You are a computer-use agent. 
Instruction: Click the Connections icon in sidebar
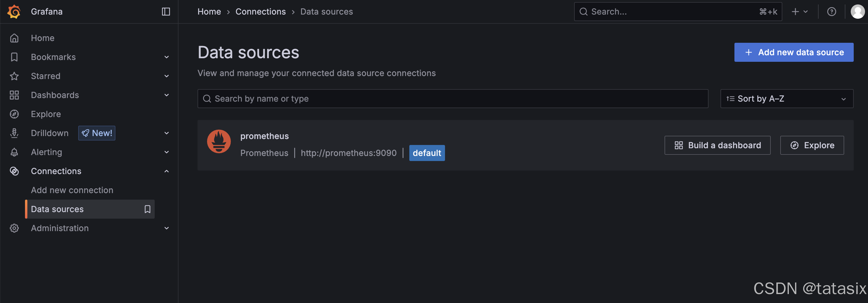pos(14,171)
